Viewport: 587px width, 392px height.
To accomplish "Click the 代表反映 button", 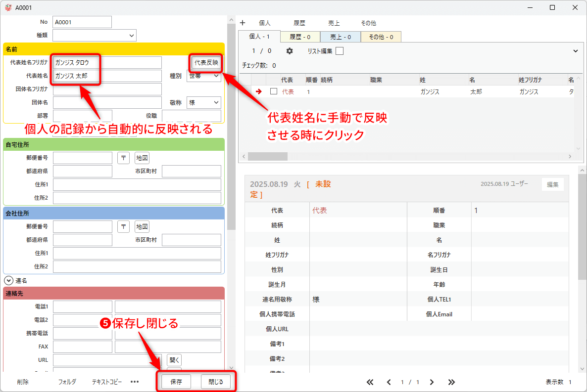I will tap(206, 62).
